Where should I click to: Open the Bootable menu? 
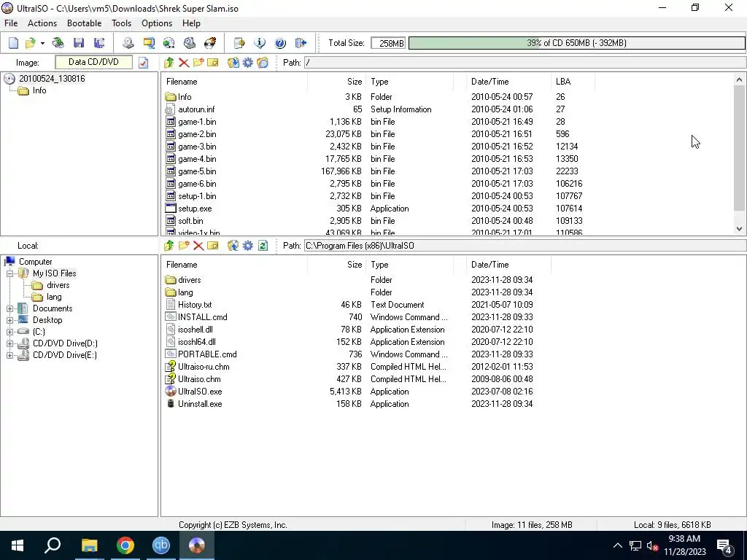click(x=85, y=23)
